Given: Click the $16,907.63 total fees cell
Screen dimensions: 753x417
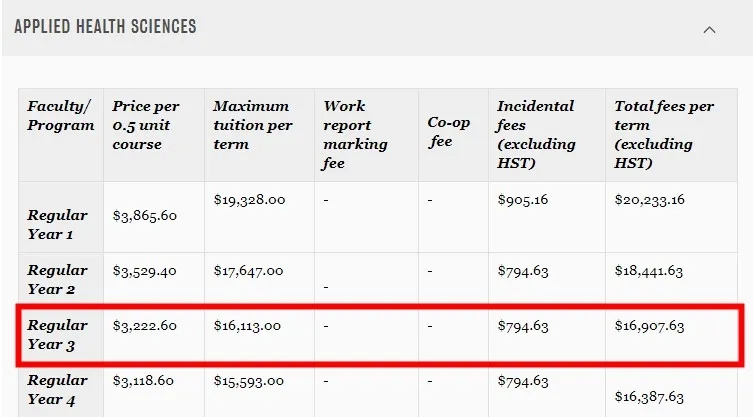Looking at the screenshot, I should coord(651,326).
